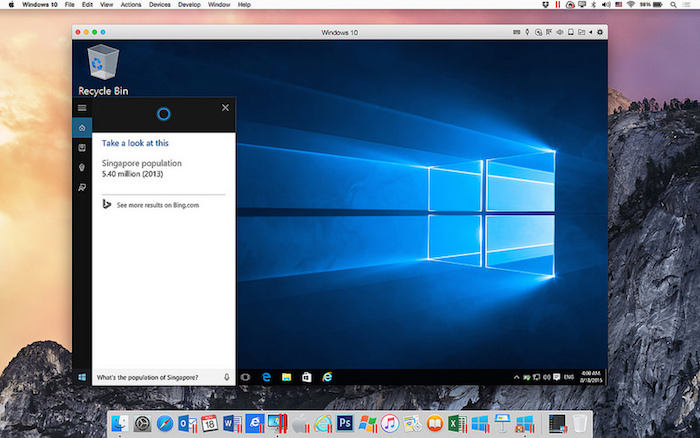Image resolution: width=700 pixels, height=438 pixels.
Task: Click the Cortana microphone icon
Action: click(x=227, y=377)
